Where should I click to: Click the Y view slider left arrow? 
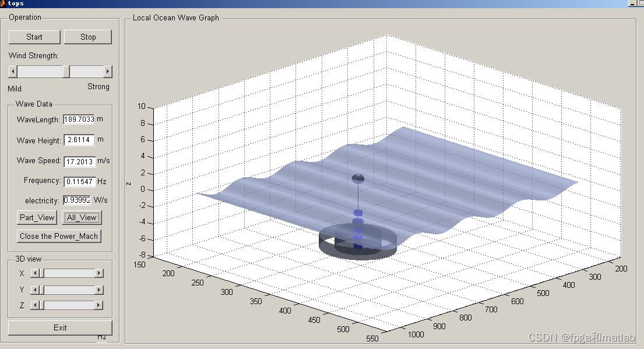(x=35, y=290)
